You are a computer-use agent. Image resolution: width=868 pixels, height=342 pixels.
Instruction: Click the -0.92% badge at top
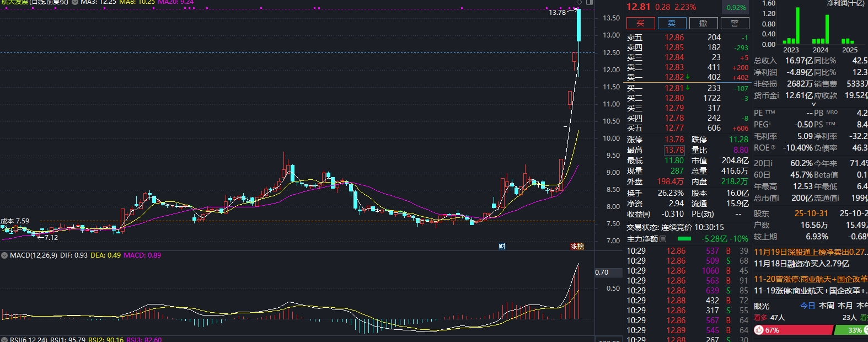pyautogui.click(x=736, y=8)
